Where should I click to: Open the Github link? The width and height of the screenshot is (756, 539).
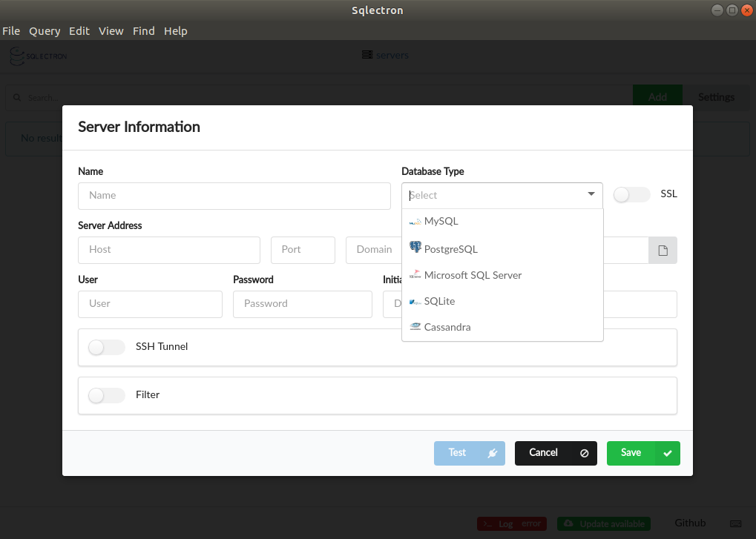pyautogui.click(x=690, y=523)
